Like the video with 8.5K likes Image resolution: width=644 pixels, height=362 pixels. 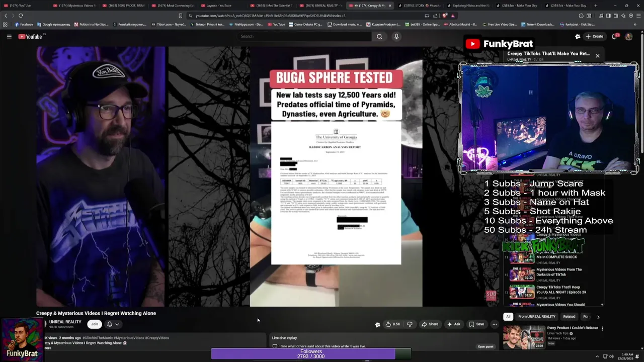tap(392, 324)
